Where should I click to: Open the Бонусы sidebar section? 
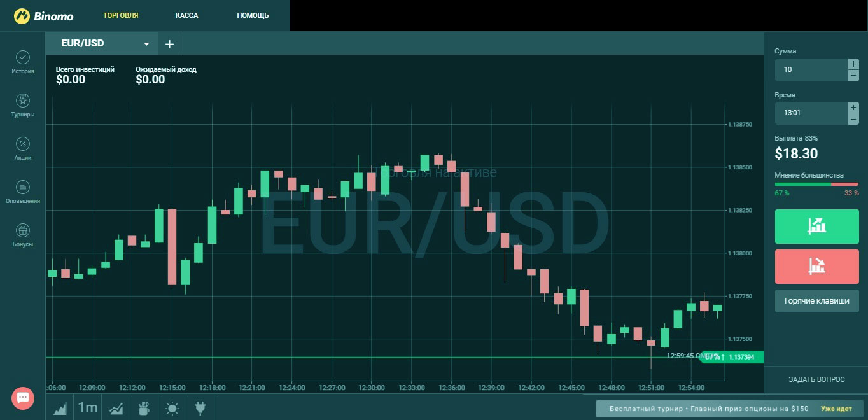click(23, 235)
